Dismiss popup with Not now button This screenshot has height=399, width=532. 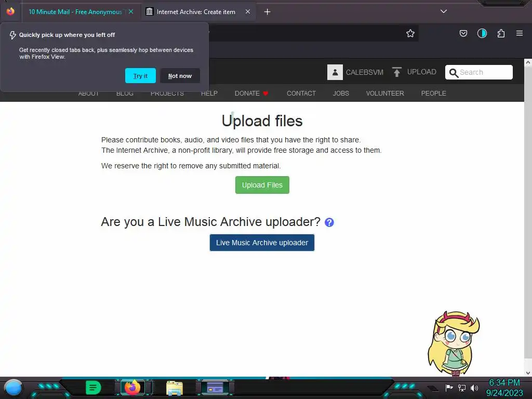click(x=180, y=76)
